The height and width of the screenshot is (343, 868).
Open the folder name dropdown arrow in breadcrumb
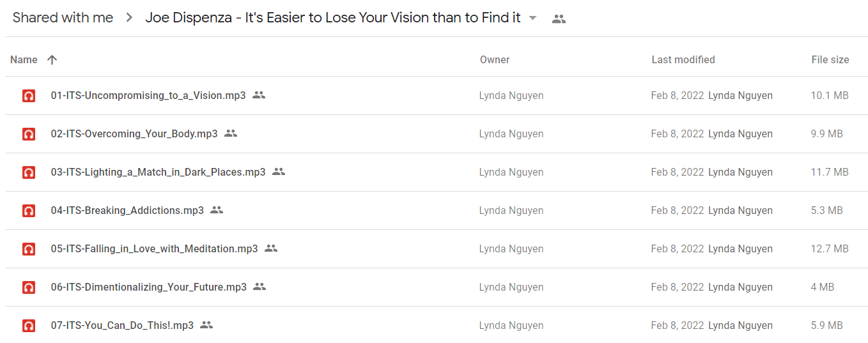coord(533,18)
